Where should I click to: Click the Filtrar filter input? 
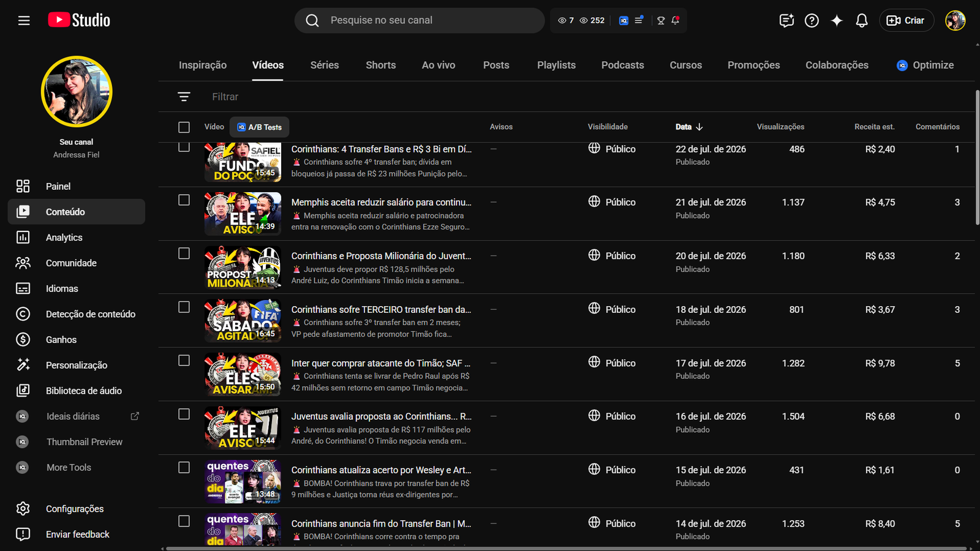click(588, 97)
